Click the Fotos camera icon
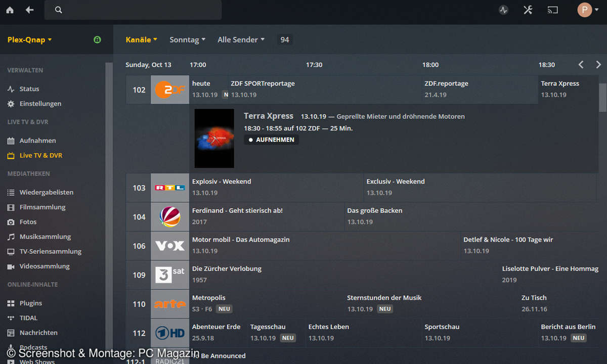The image size is (607, 364). coord(11,222)
